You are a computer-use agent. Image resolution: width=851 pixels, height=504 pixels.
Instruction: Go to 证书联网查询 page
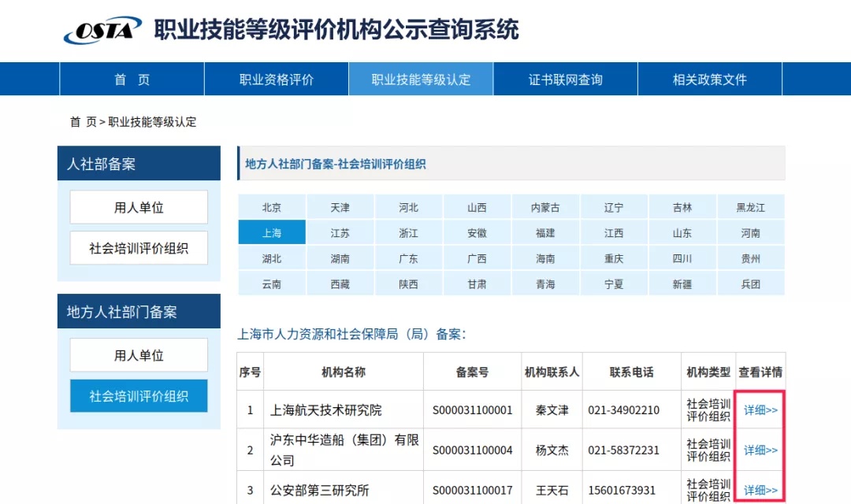[565, 80]
